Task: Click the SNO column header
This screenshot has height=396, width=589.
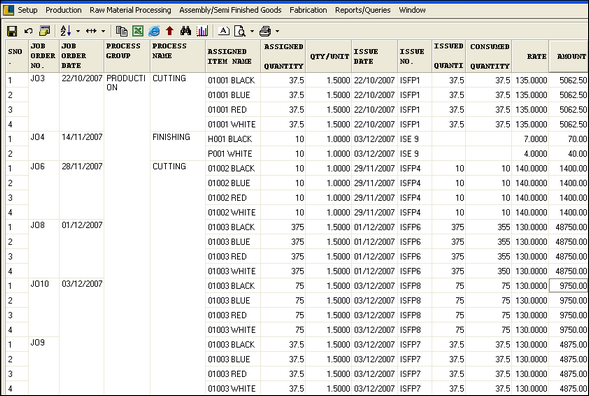Action: click(x=17, y=56)
